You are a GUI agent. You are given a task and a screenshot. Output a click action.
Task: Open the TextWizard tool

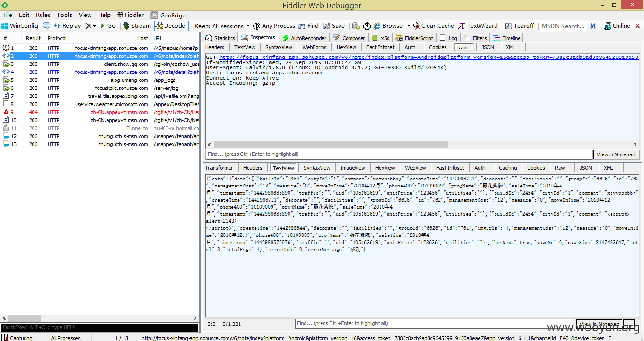pos(478,26)
